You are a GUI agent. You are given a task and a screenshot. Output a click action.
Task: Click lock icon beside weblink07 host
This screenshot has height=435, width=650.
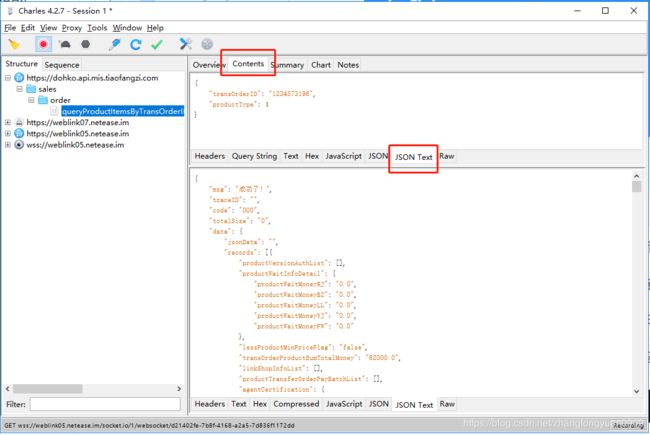19,123
